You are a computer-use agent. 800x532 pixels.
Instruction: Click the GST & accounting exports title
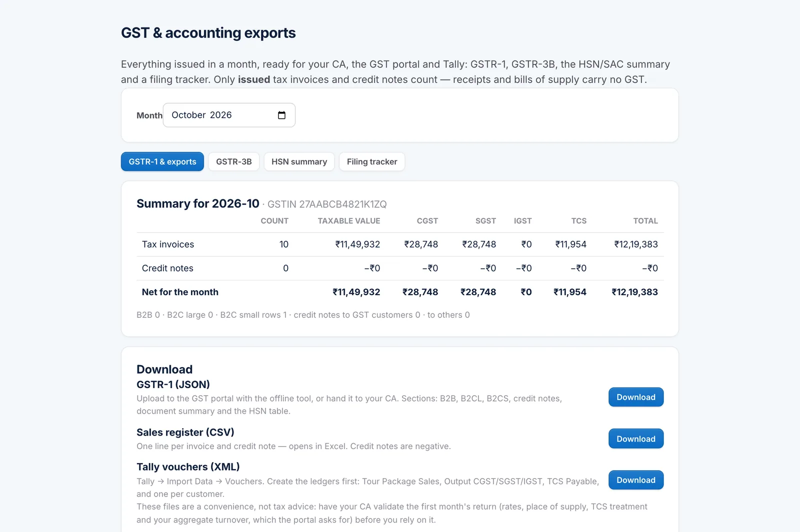tap(208, 33)
